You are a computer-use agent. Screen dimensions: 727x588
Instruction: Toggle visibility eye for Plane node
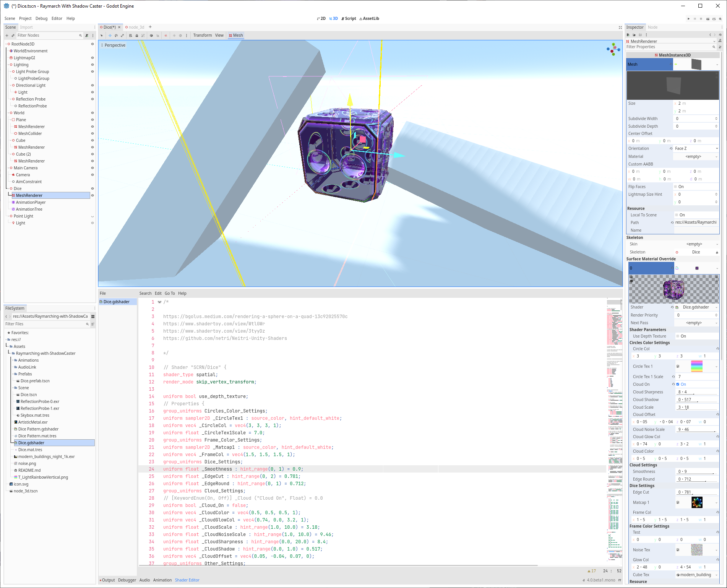click(92, 120)
